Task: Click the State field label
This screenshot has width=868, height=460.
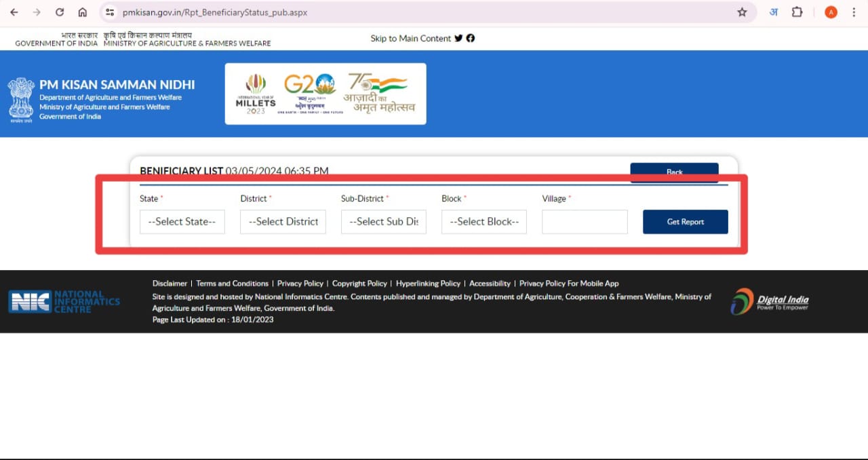Action: 149,199
